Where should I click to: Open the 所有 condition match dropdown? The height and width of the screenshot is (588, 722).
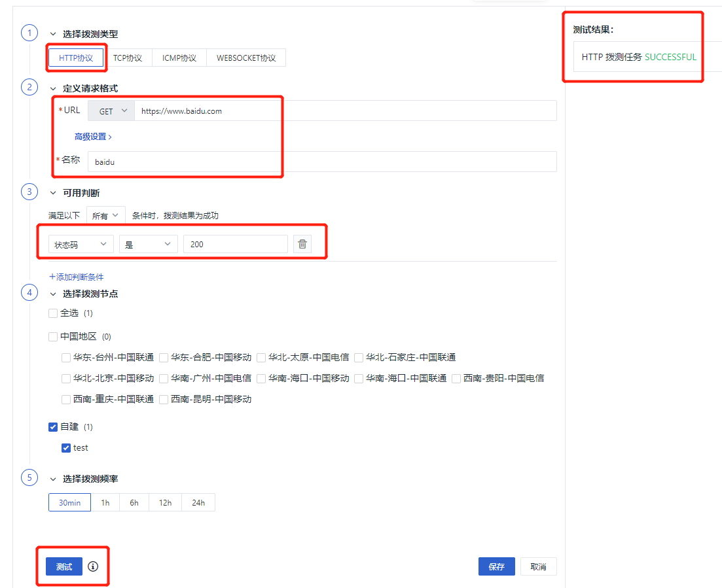(x=105, y=215)
